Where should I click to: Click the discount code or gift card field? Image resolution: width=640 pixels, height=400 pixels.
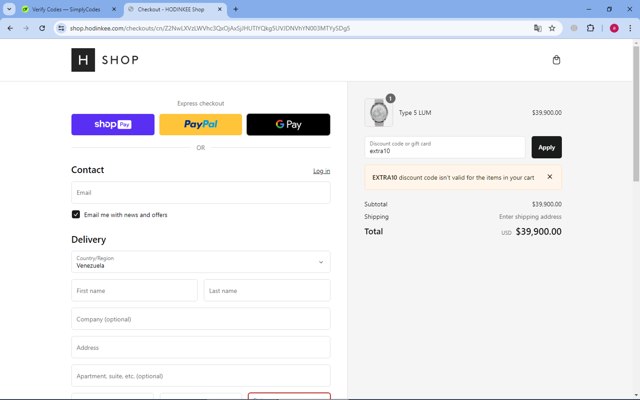point(445,147)
